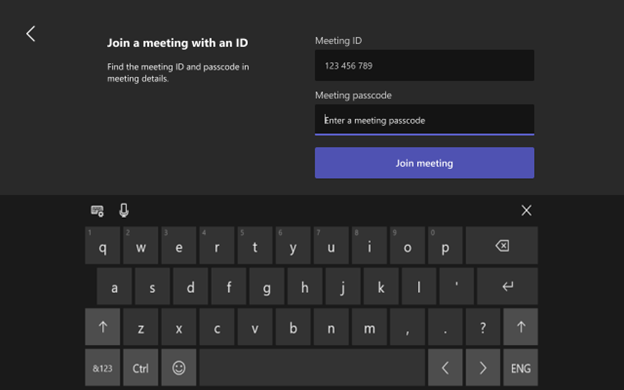Click the Meeting ID field
Viewport: 624px width, 390px height.
click(x=424, y=66)
